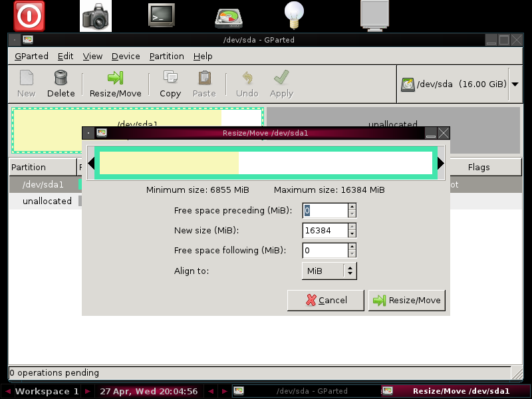Open the camera screenshot desktop icon

pyautogui.click(x=96, y=16)
